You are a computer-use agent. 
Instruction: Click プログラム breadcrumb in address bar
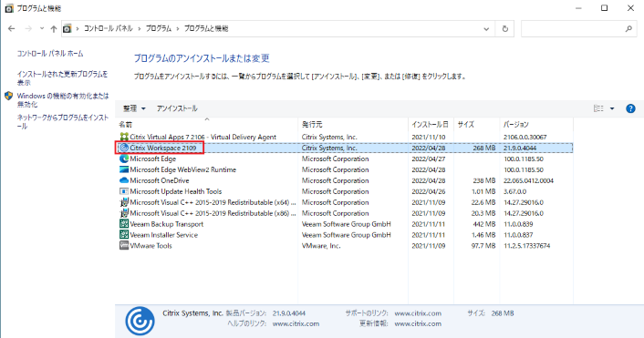(159, 29)
